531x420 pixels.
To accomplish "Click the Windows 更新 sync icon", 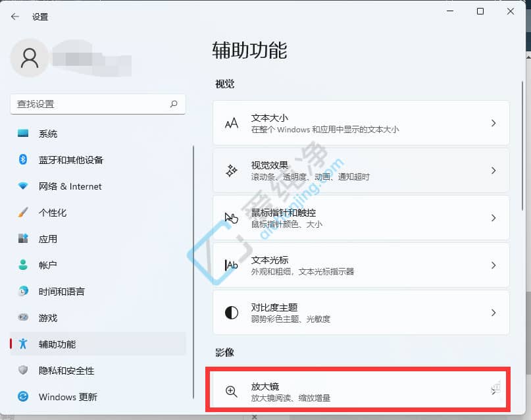I will click(23, 396).
